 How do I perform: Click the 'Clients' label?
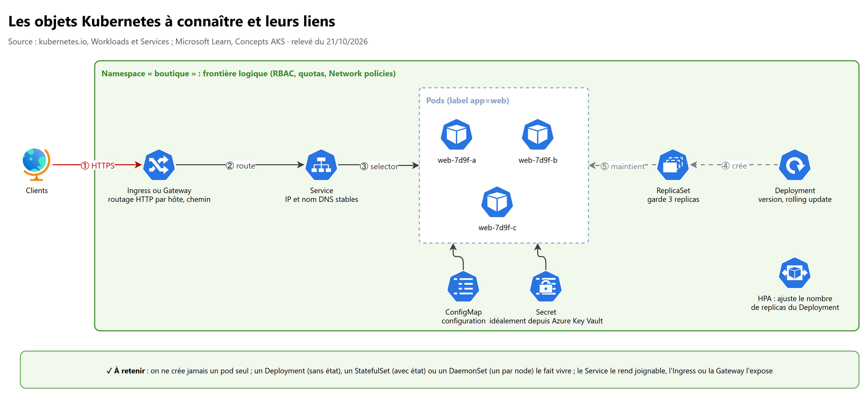pyautogui.click(x=37, y=191)
